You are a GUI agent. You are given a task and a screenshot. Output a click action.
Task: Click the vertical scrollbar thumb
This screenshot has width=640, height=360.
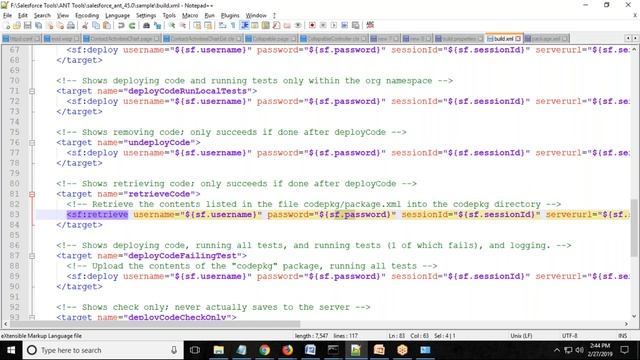coord(634,227)
